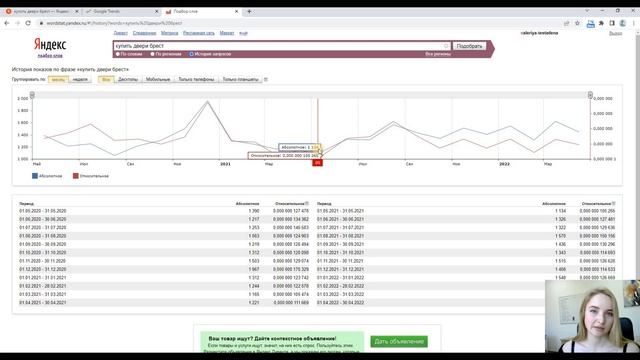Click the '01.09.2021 - 30.09.2021' period row
The height and width of the screenshot is (360, 640).
click(467, 244)
